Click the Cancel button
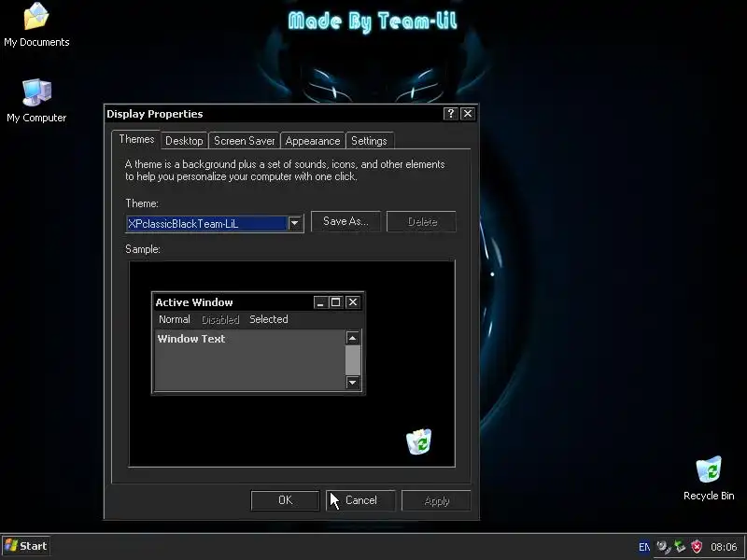 point(360,500)
